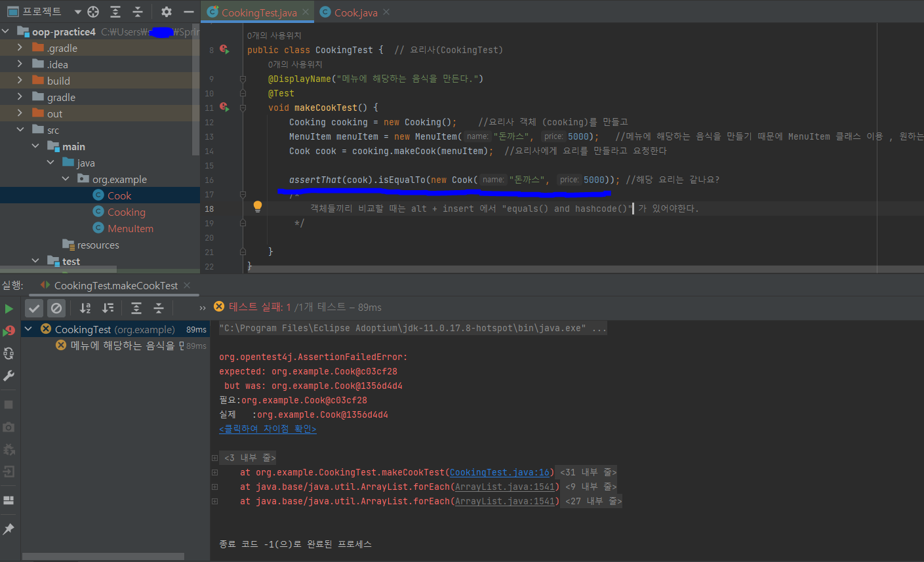Open CookingTest.java:16 stack trace link
Viewport: 924px width, 562px height.
[500, 472]
